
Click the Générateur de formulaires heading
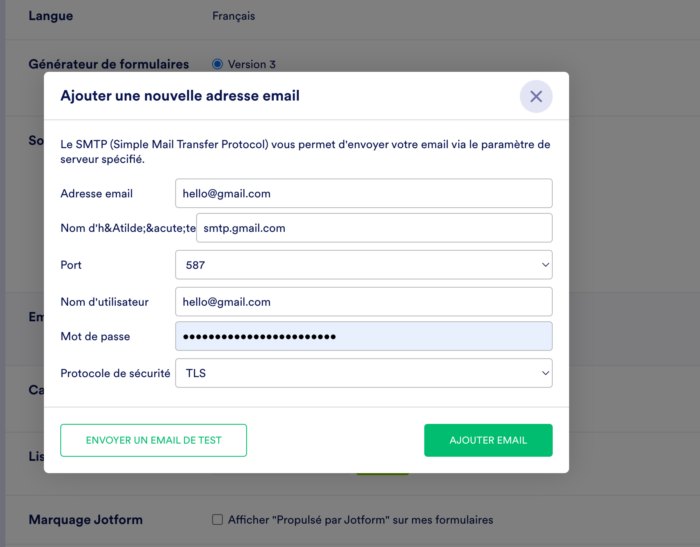coord(109,64)
